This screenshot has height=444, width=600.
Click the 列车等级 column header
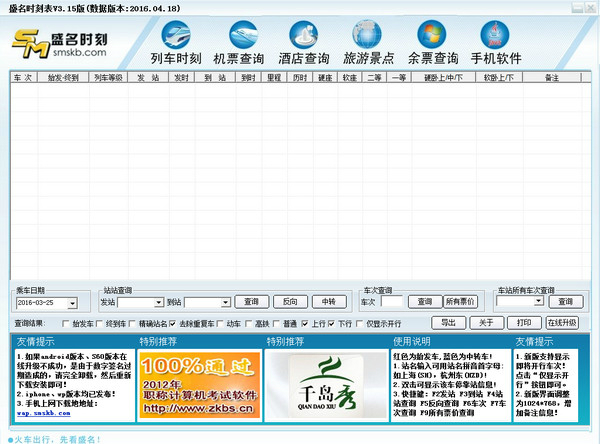[x=108, y=78]
